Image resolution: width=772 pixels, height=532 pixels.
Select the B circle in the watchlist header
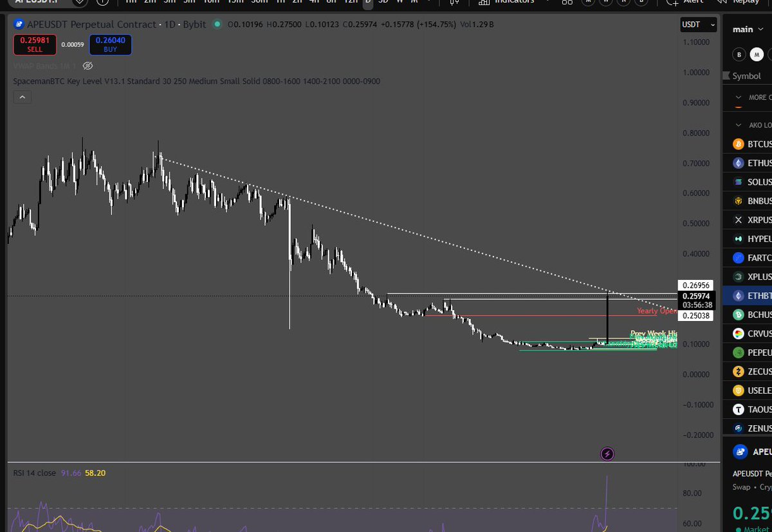[x=739, y=55]
